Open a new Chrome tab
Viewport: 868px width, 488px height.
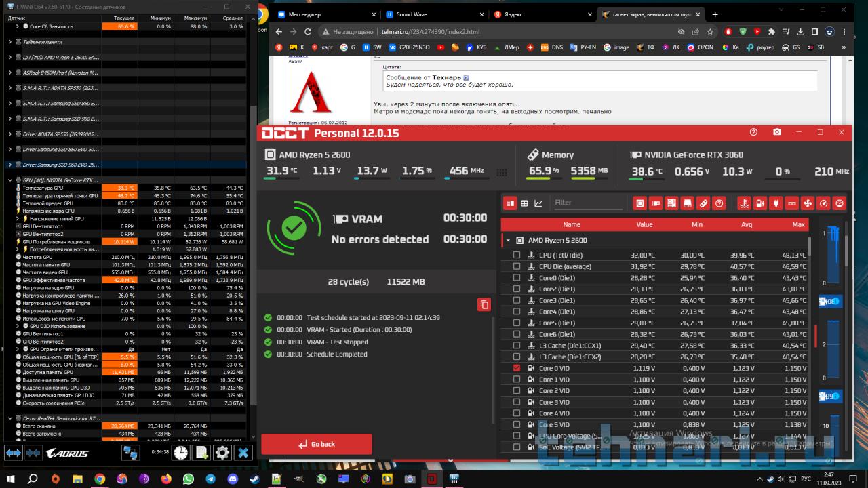[x=715, y=14]
